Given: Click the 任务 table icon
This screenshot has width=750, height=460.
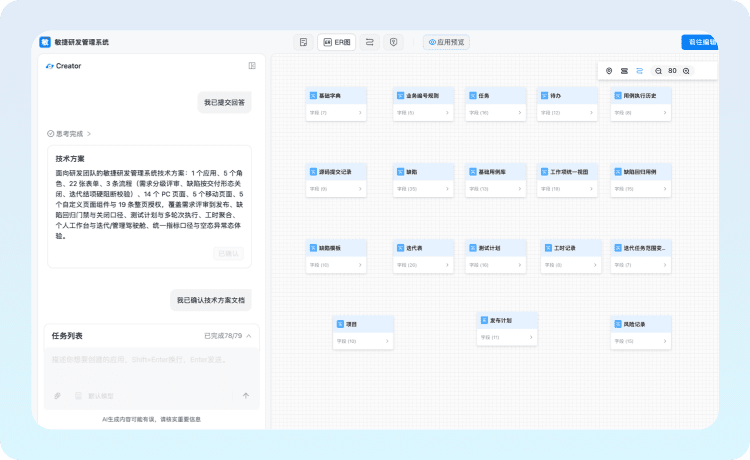Looking at the screenshot, I should coord(473,96).
